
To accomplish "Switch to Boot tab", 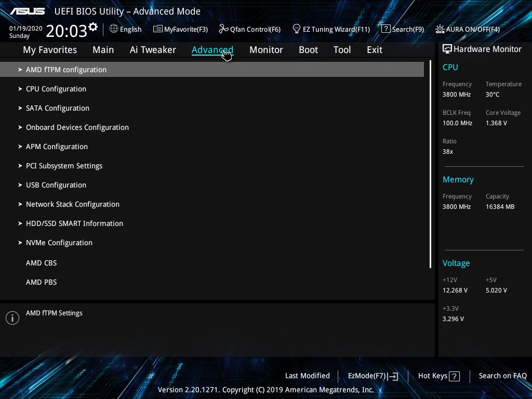I will pos(308,50).
